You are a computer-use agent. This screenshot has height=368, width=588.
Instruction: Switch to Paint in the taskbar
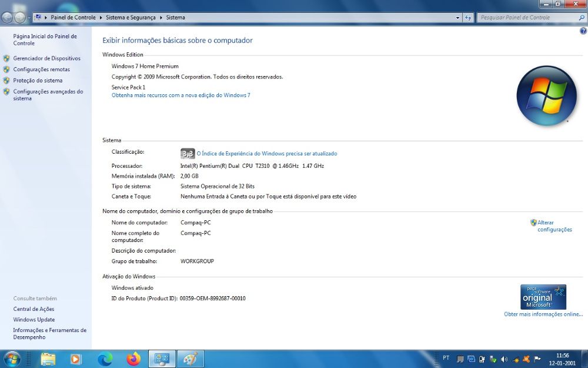(191, 359)
